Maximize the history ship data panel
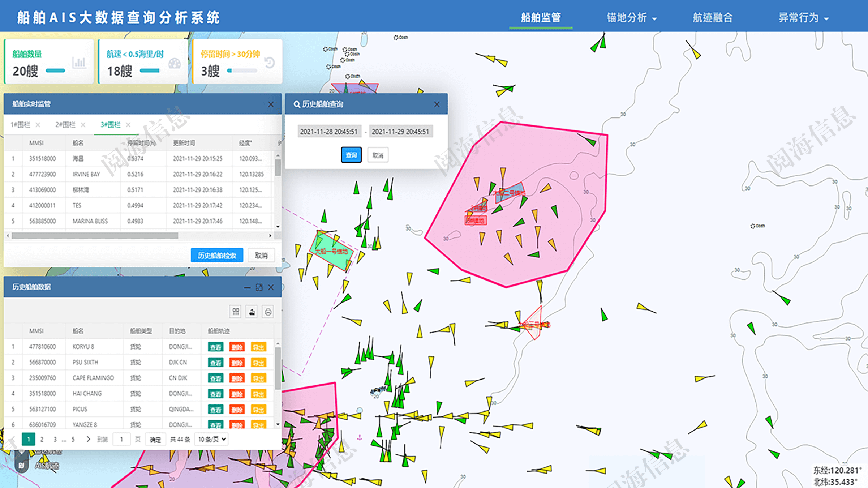Screen dimensions: 868x488 (x=259, y=287)
